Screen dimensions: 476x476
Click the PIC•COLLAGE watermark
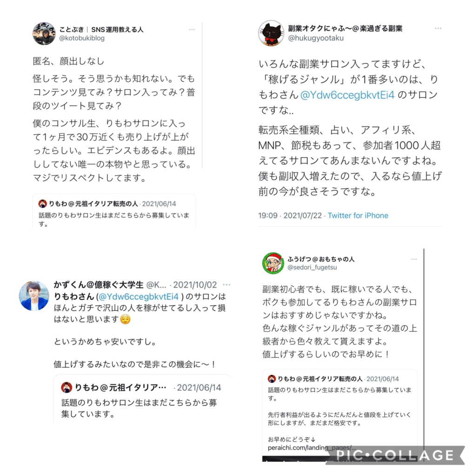click(395, 455)
